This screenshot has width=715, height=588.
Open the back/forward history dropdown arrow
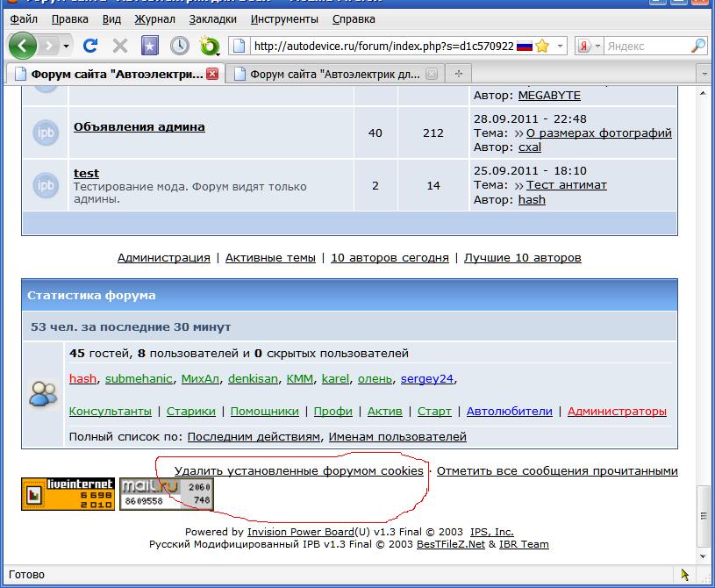[66, 46]
